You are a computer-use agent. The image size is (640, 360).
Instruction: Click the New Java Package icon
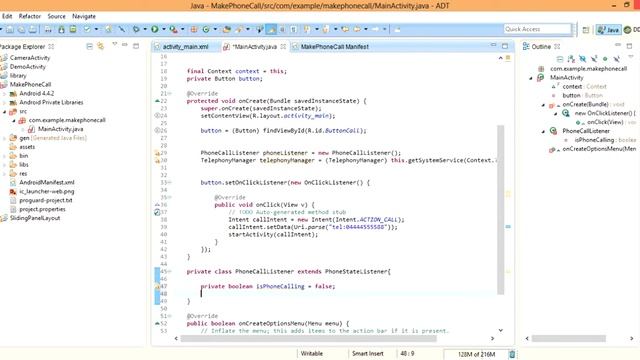tap(194, 29)
